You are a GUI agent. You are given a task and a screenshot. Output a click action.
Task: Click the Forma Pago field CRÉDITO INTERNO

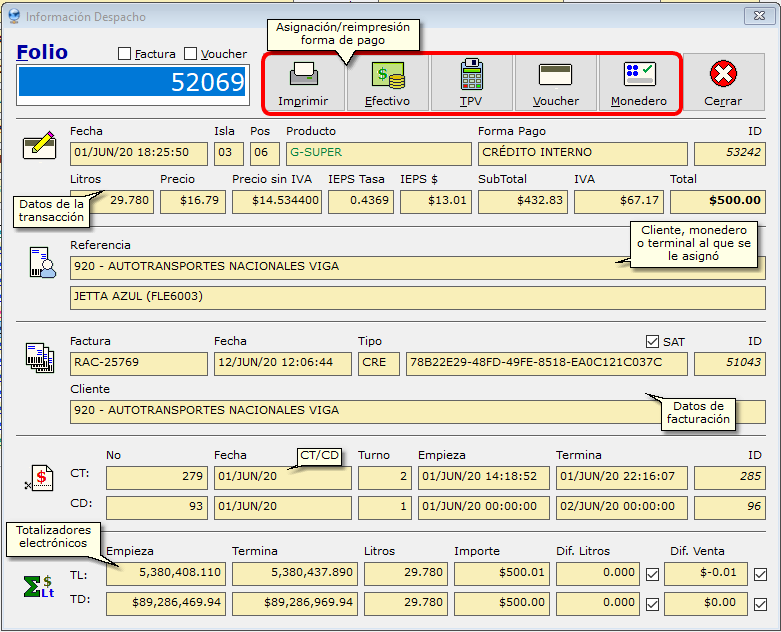tap(583, 153)
